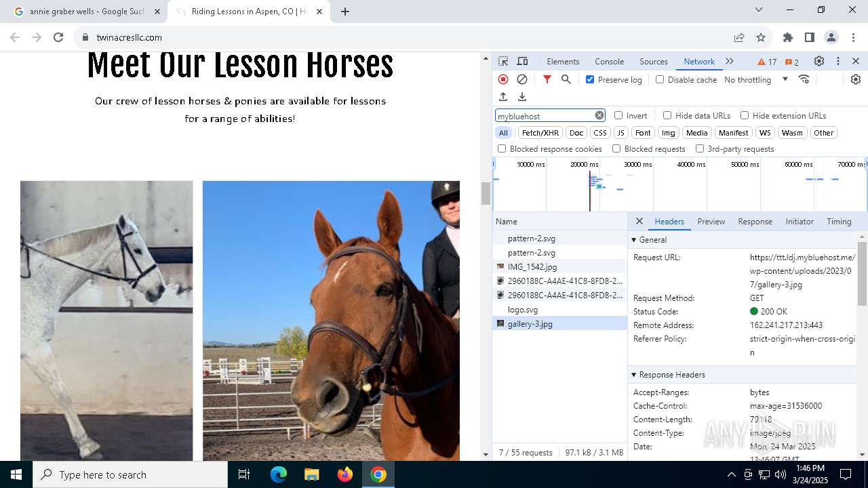
Task: Filter requests by Fetch/XHR
Action: 540,133
